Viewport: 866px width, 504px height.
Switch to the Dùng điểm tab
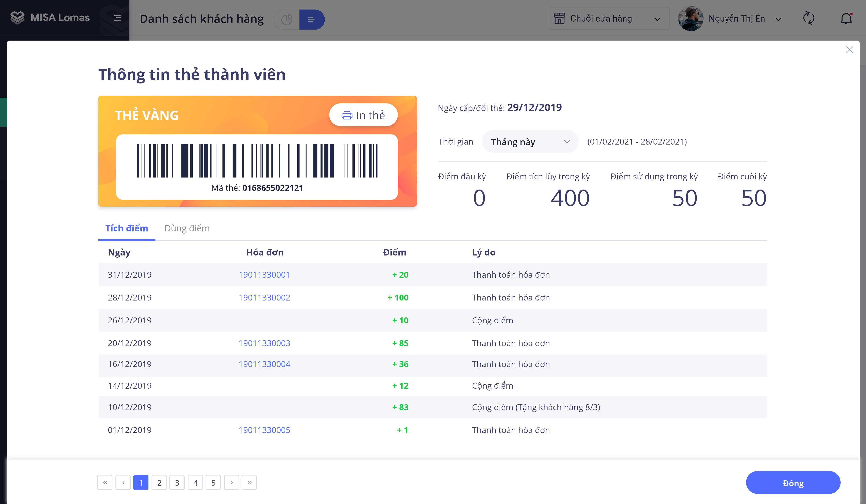(187, 228)
